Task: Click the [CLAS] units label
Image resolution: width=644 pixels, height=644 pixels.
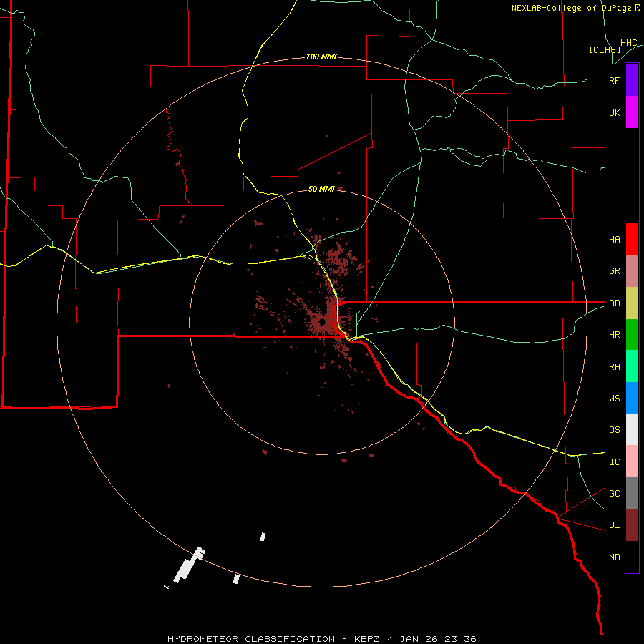Action: (x=605, y=49)
